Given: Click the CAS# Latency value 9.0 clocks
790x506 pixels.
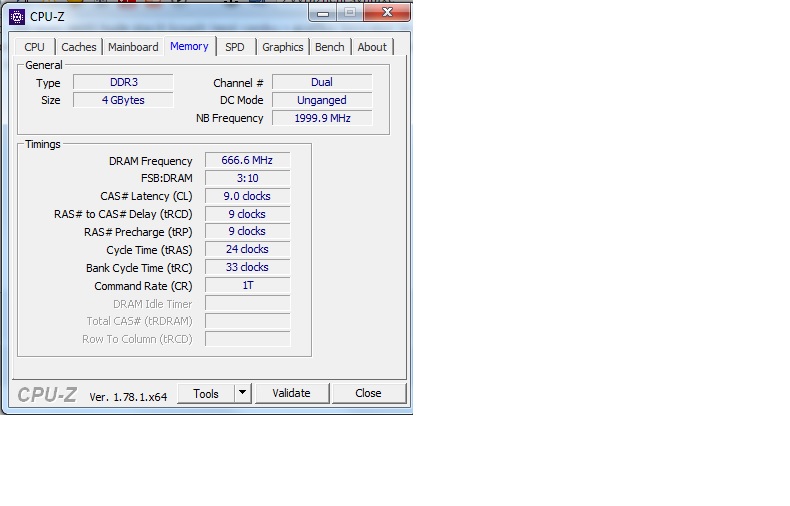Looking at the screenshot, I should pyautogui.click(x=247, y=196).
